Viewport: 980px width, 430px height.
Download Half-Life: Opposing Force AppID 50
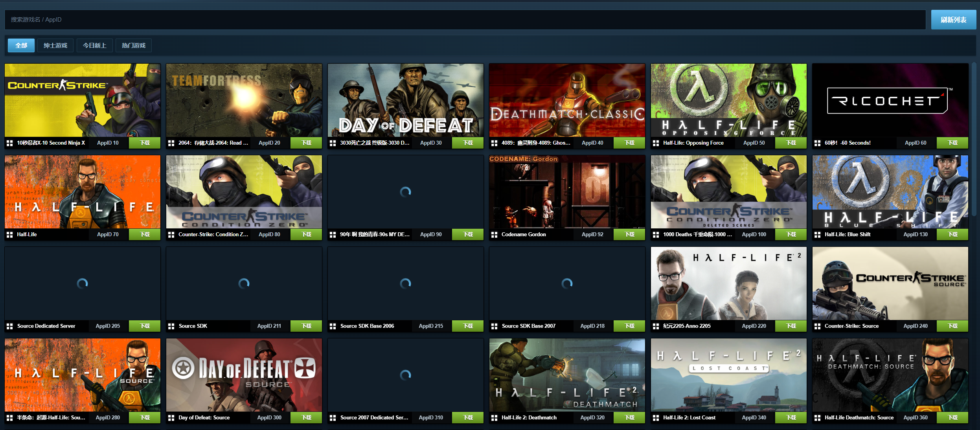pyautogui.click(x=791, y=143)
